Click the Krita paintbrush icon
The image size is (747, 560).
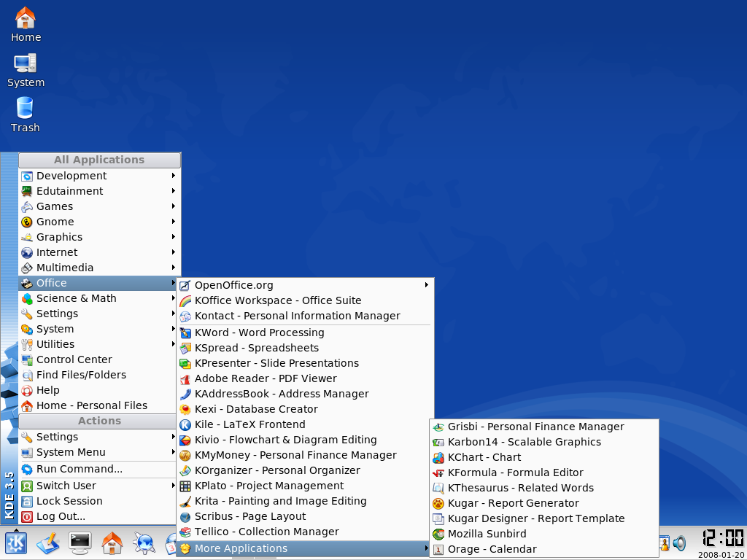point(185,501)
